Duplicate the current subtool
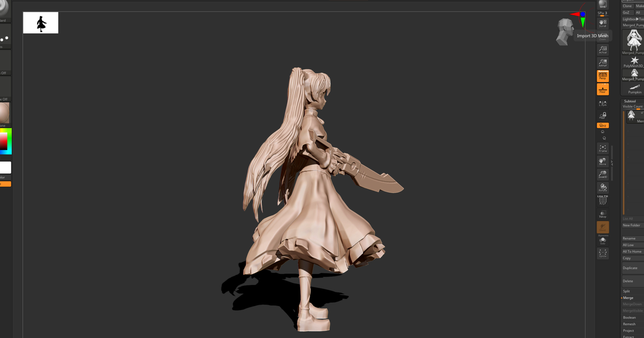This screenshot has width=644, height=338. (x=633, y=268)
